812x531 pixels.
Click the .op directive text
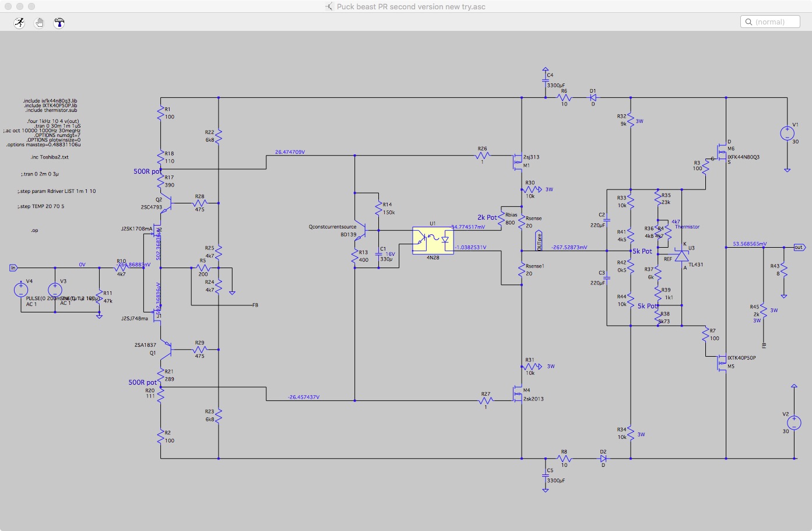click(x=35, y=231)
